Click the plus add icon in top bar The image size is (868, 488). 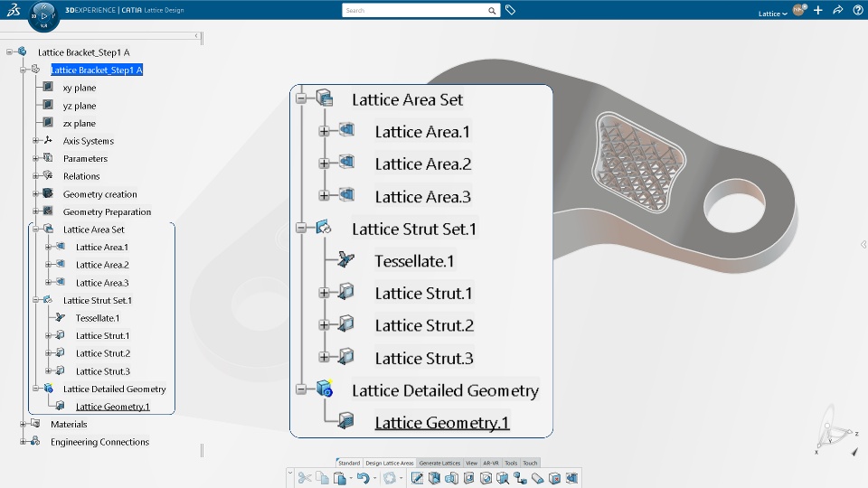818,10
